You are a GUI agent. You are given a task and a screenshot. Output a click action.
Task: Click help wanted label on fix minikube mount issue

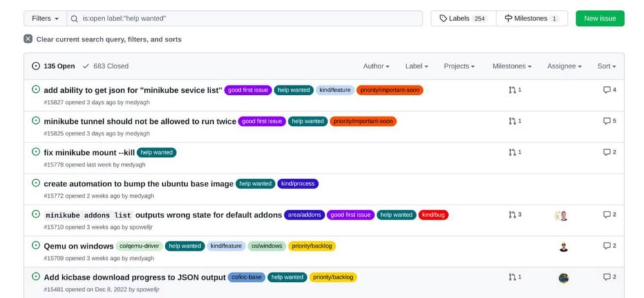[x=156, y=153]
